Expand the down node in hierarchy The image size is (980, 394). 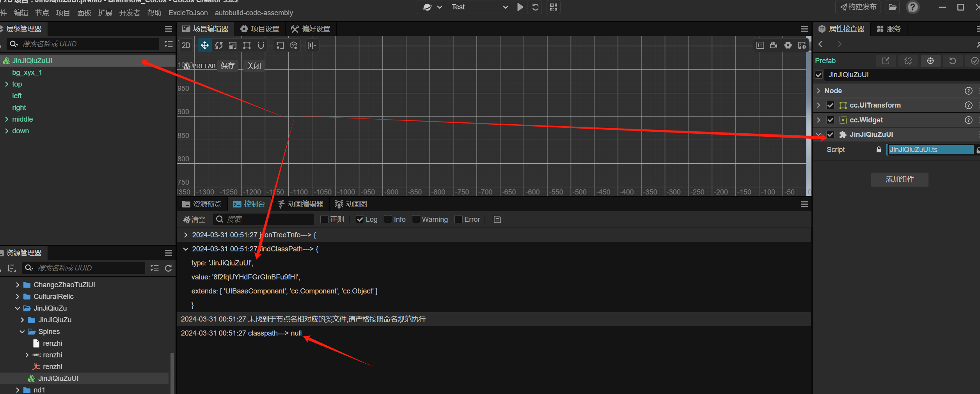[7, 131]
